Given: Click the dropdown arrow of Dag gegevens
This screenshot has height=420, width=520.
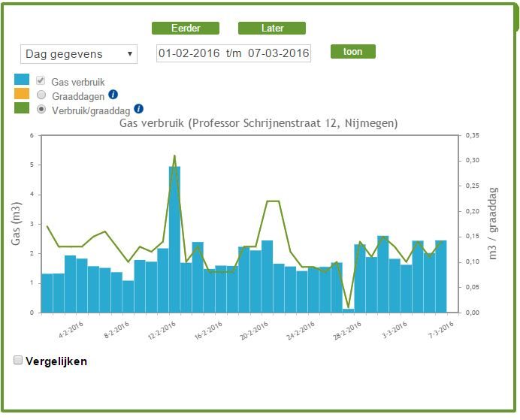Looking at the screenshot, I should coord(130,53).
